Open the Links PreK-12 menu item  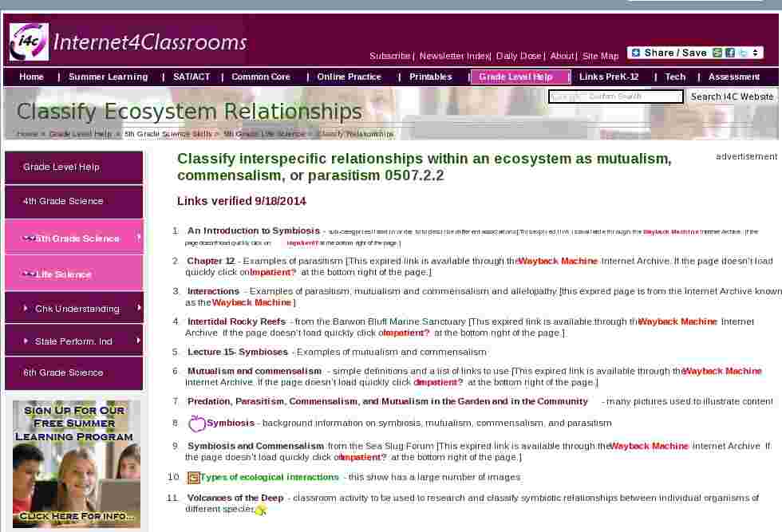click(x=609, y=77)
